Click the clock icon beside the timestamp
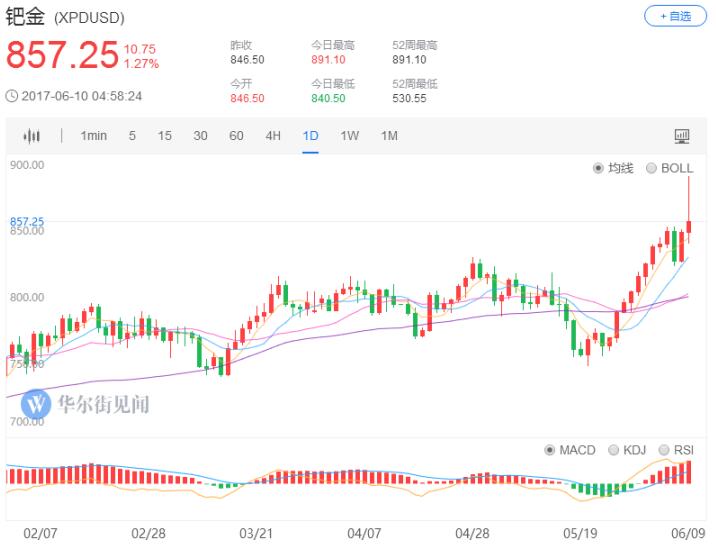 12,96
